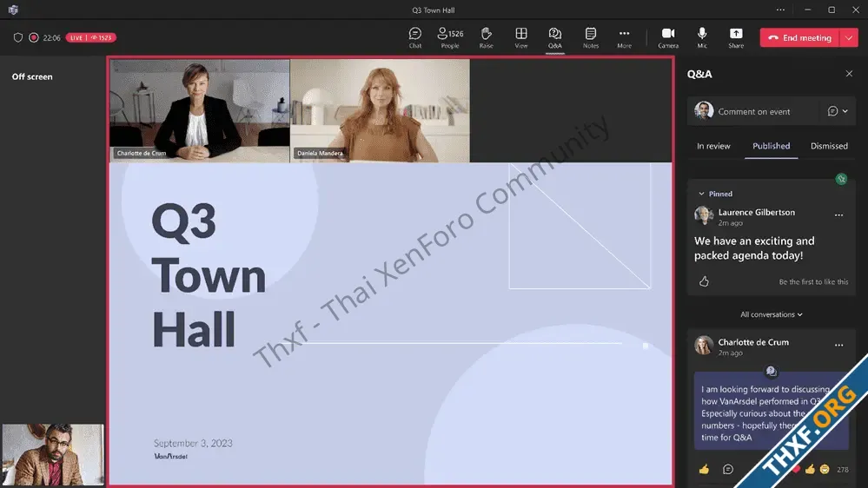
Task: Click 'Be the first to like this' text
Action: tap(813, 281)
